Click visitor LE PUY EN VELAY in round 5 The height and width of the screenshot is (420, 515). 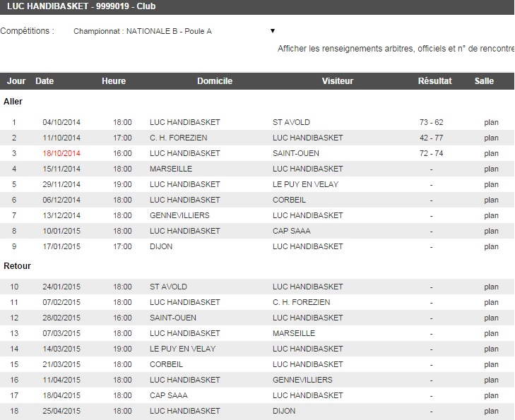[305, 184]
